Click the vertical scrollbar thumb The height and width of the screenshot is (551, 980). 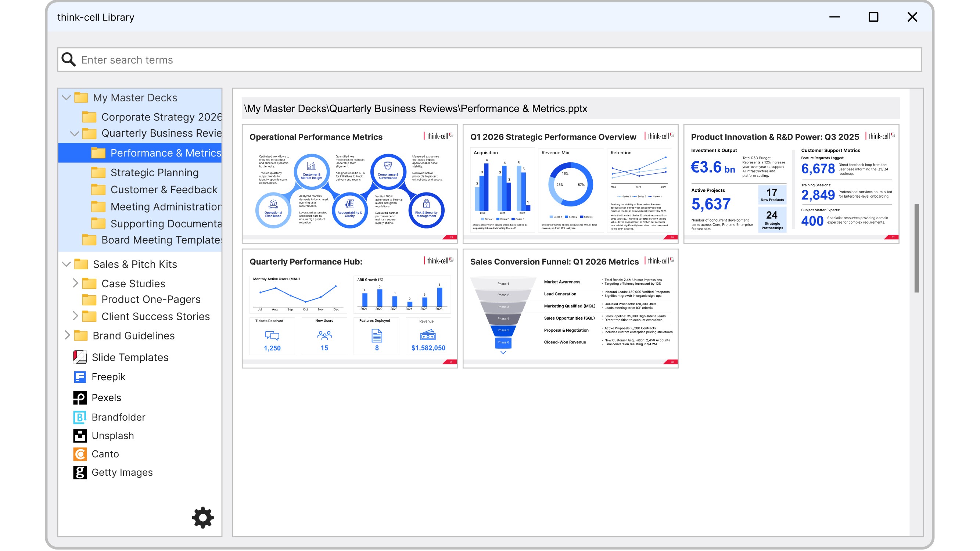tap(916, 248)
